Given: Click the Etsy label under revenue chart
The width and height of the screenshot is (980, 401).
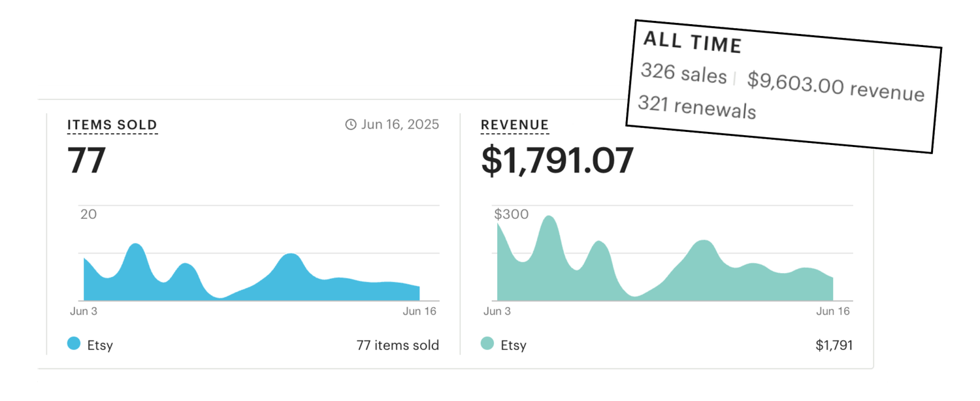Looking at the screenshot, I should tap(514, 345).
